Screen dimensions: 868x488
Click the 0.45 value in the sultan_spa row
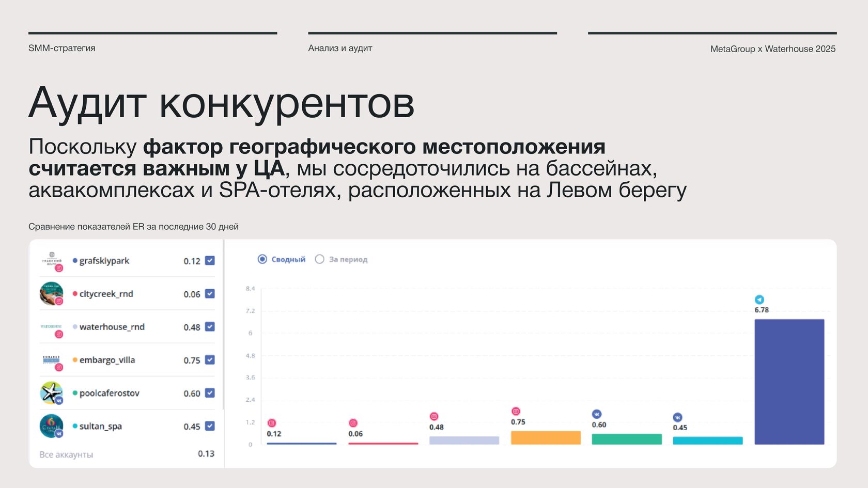point(192,427)
